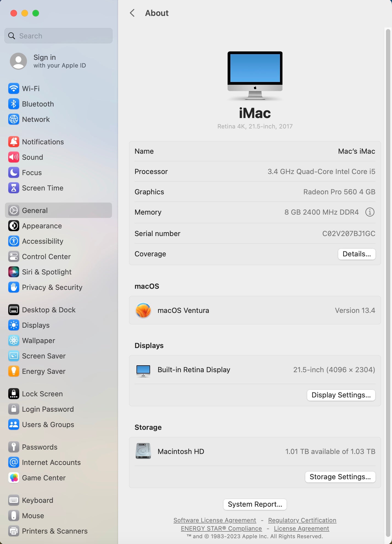Screen dimensions: 392x544
Task: Open Notifications bell icon
Action: [x=14, y=142]
